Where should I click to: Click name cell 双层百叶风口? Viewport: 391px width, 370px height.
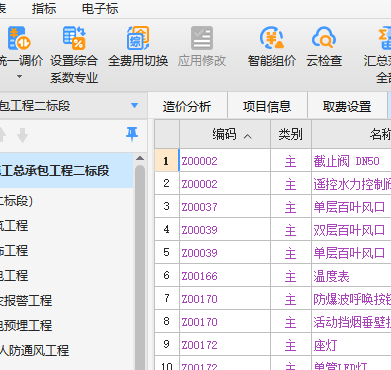click(349, 230)
